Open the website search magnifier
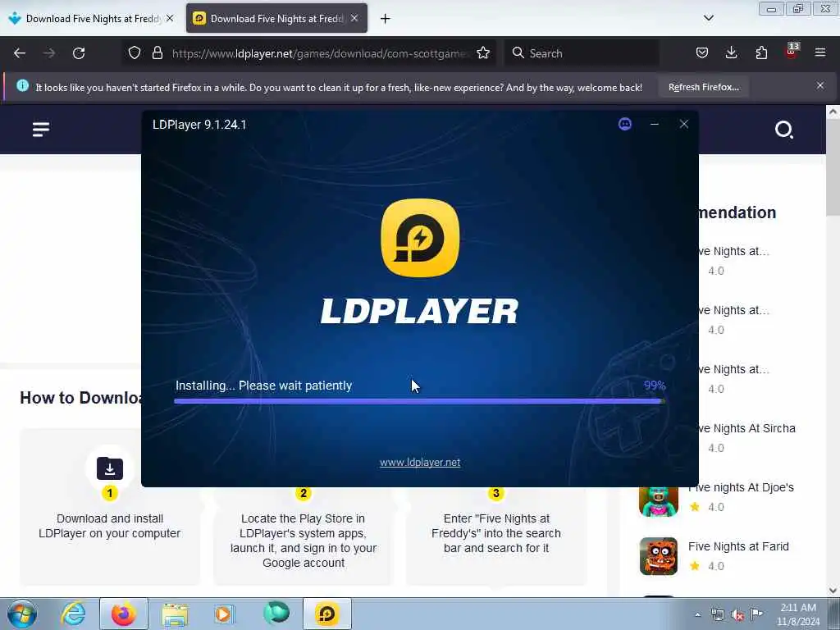Screen dimensions: 840x630 (783, 129)
